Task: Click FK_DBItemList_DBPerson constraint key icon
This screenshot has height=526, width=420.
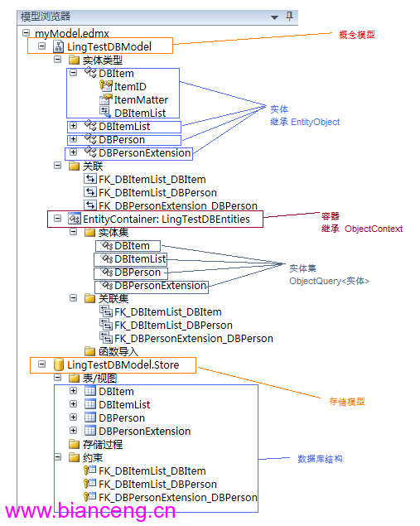Action: coord(90,484)
